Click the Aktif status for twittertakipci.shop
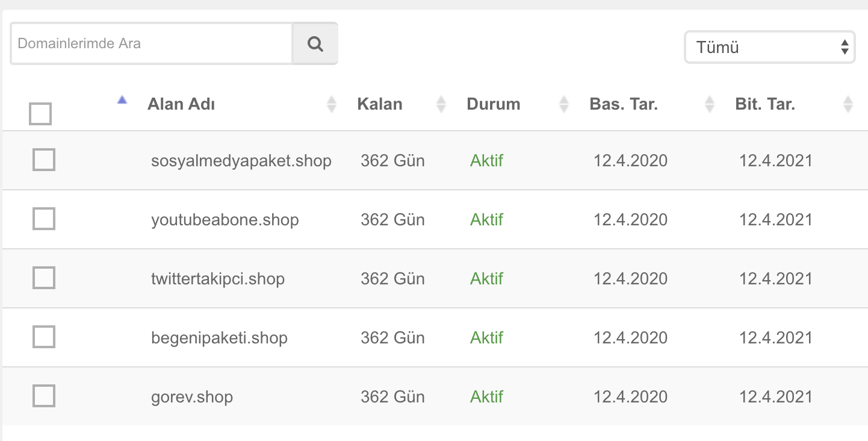868x441 pixels. [486, 278]
